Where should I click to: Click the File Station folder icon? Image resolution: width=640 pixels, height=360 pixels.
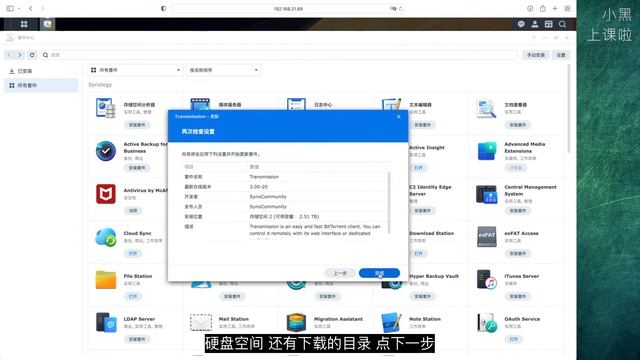click(106, 280)
